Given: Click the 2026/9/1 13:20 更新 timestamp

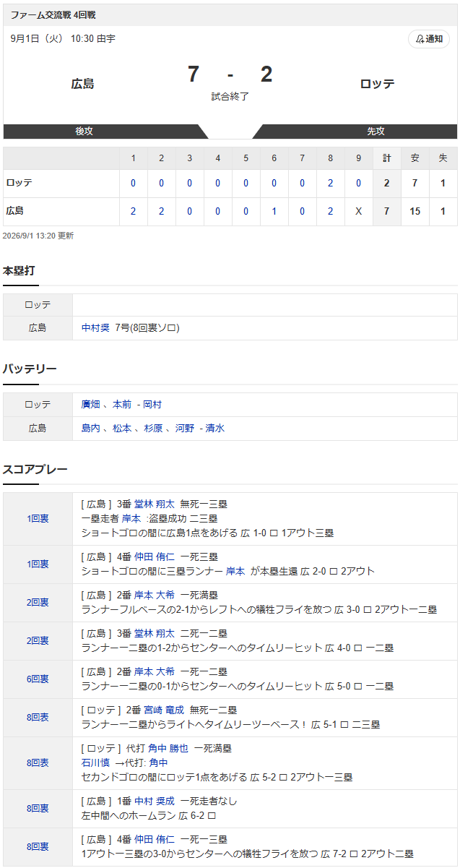Looking at the screenshot, I should point(38,236).
